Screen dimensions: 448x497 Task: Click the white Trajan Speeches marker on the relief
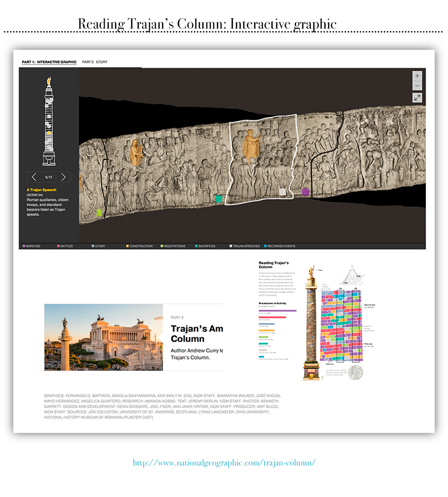282,192
